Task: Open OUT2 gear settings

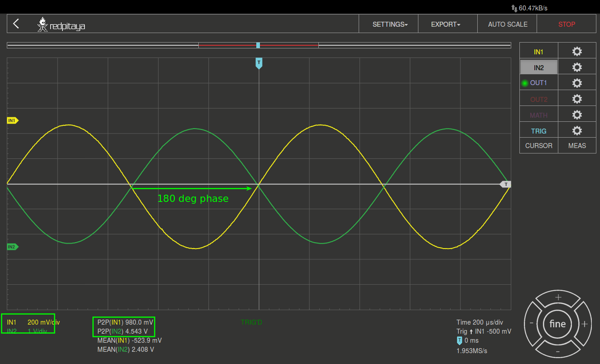Action: tap(577, 99)
